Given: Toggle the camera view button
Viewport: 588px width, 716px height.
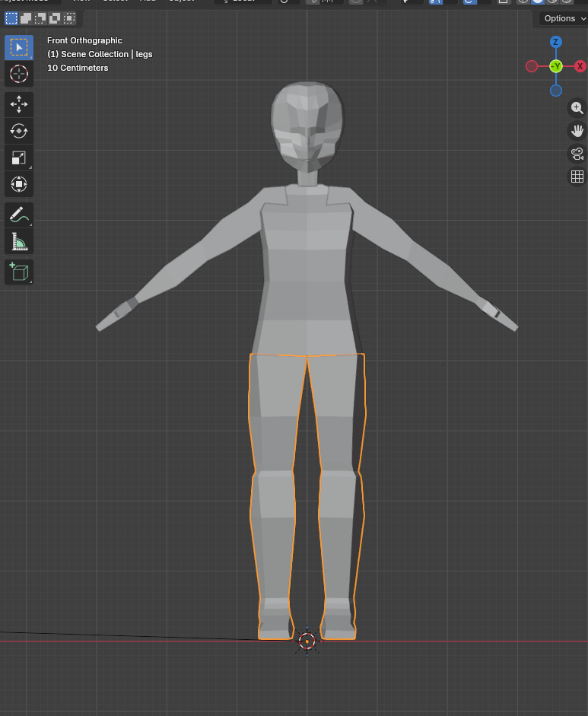Looking at the screenshot, I should point(577,154).
